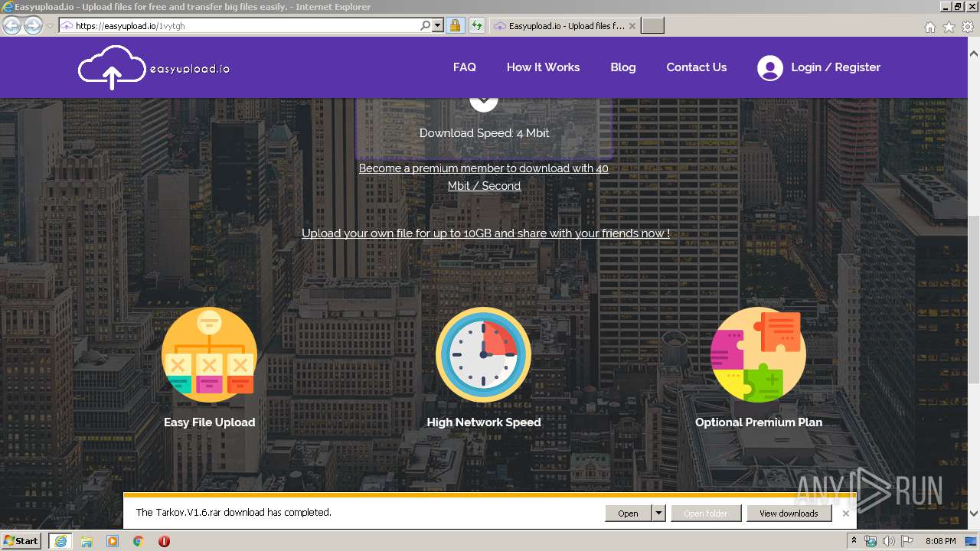Click Upload your own file link
The image size is (980, 551).
(x=485, y=233)
